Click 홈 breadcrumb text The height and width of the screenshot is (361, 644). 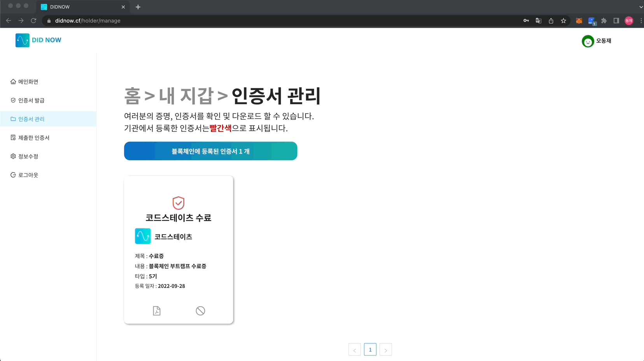coord(132,96)
